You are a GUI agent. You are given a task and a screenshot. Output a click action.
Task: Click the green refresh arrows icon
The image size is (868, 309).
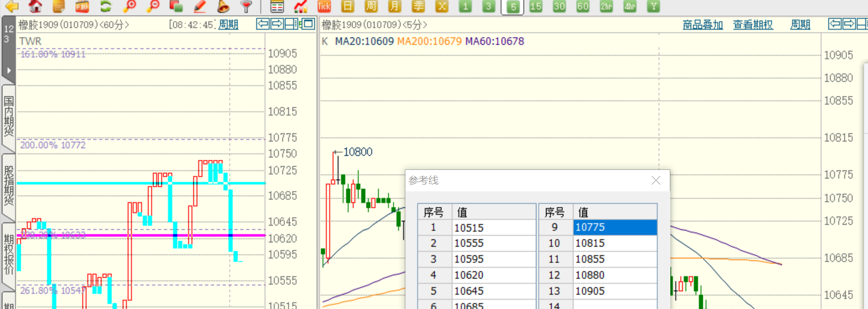point(105,7)
